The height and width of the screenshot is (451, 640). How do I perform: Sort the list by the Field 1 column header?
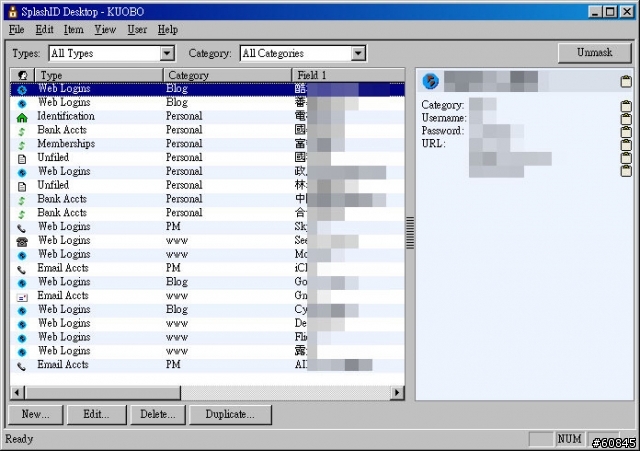pos(349,76)
